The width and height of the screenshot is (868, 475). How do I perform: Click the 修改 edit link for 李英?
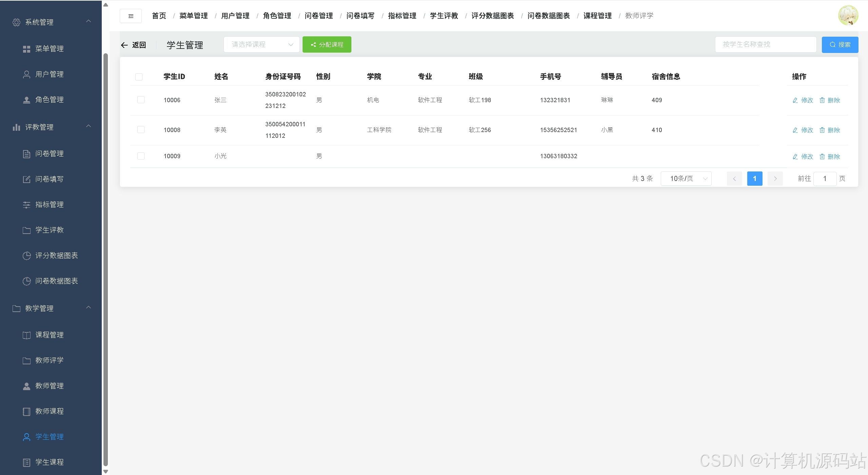[803, 130]
